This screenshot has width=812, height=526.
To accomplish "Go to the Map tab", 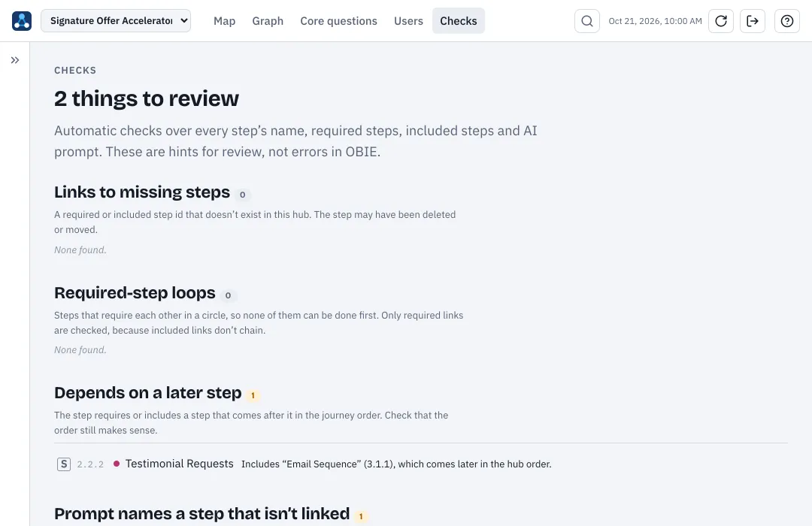I will click(224, 21).
